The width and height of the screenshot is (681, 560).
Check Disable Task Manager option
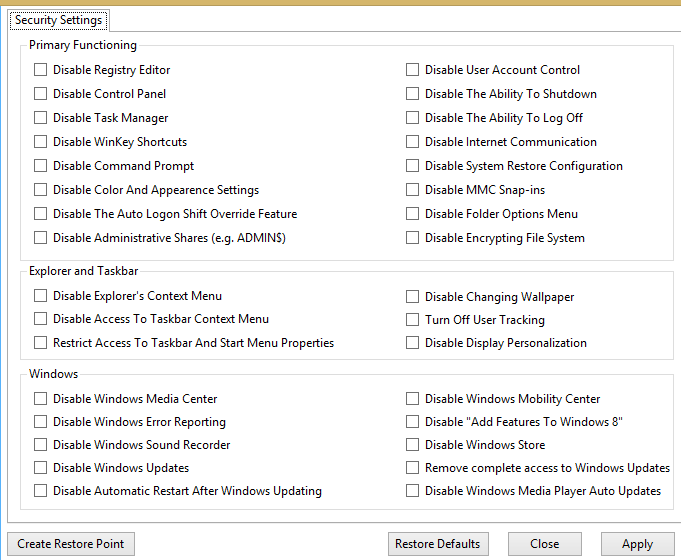click(41, 118)
